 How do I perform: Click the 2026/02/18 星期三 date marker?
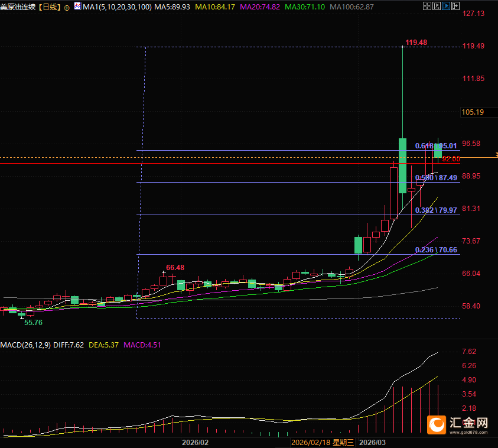coord(323,442)
